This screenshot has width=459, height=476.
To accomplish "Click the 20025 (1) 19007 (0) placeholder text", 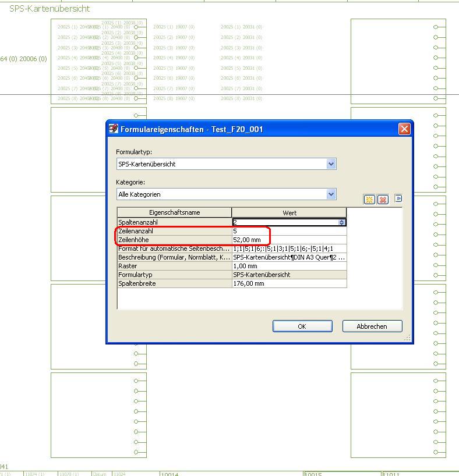I will (x=174, y=27).
